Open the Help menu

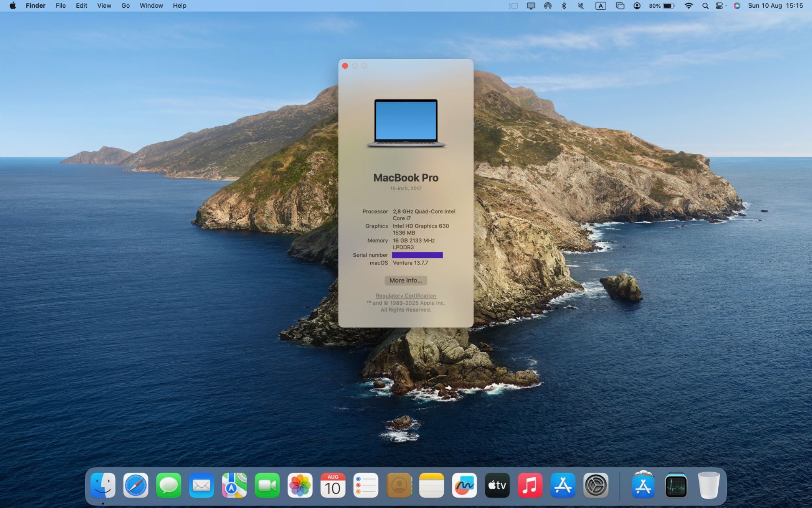(x=179, y=6)
